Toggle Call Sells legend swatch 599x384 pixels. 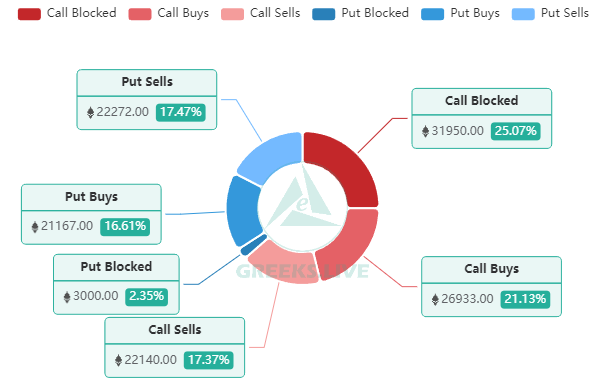click(x=232, y=14)
